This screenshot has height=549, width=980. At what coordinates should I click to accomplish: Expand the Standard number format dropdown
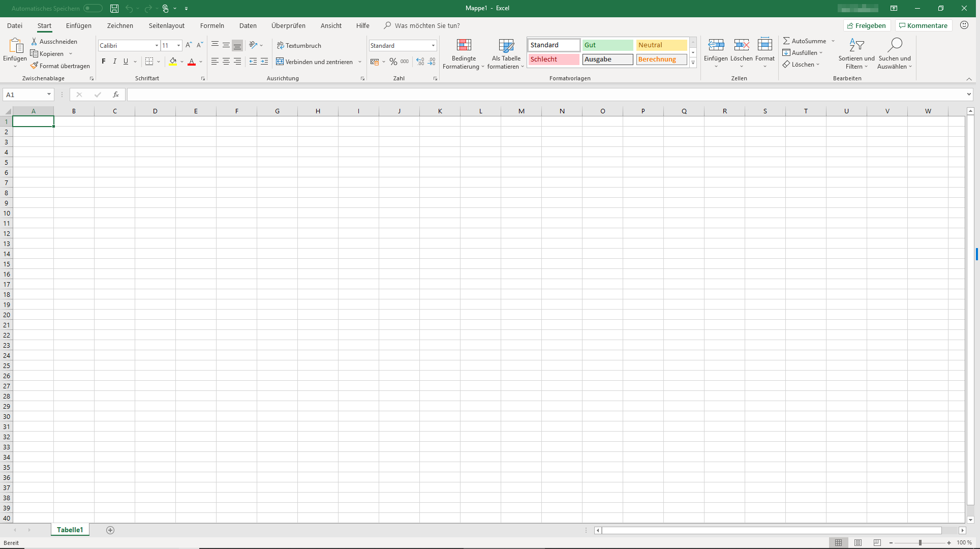433,45
